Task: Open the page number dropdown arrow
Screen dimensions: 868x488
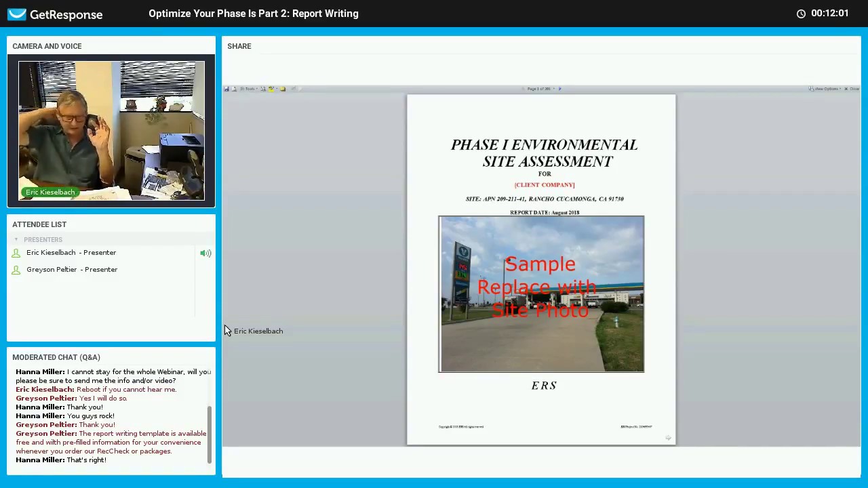Action: pos(553,89)
